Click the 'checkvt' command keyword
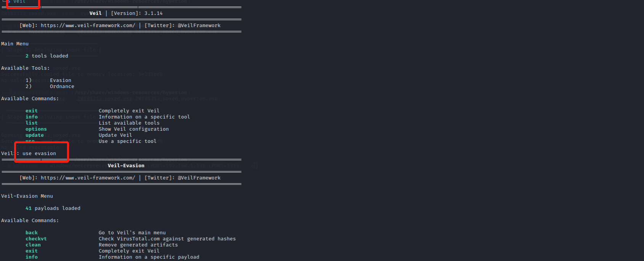The height and width of the screenshot is (261, 644). (x=36, y=239)
